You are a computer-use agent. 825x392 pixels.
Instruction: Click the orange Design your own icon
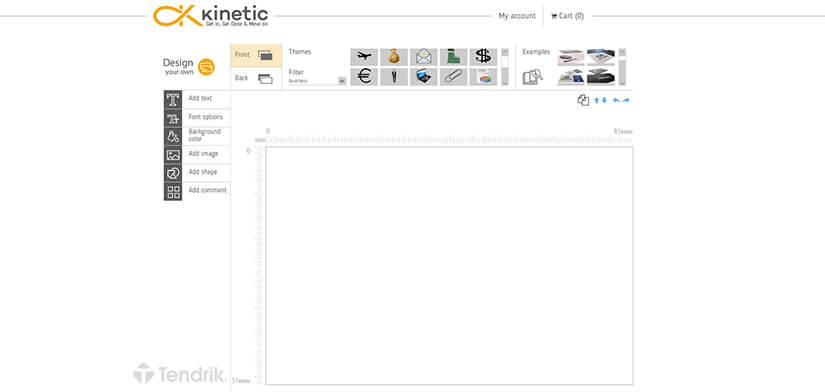tap(206, 67)
